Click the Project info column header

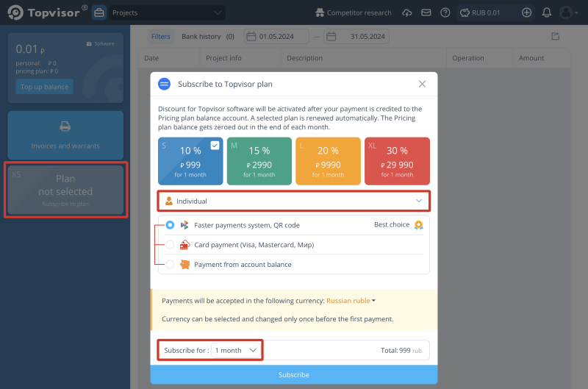[223, 58]
